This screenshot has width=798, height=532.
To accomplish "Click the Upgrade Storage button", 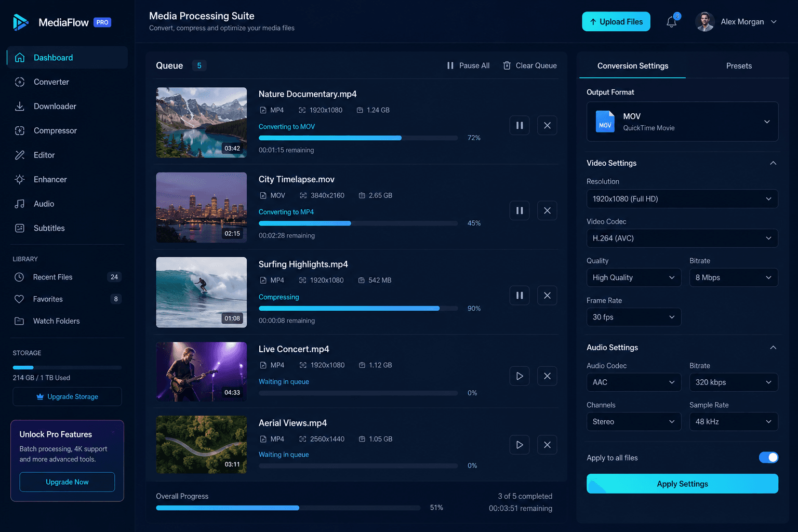I will tap(68, 396).
